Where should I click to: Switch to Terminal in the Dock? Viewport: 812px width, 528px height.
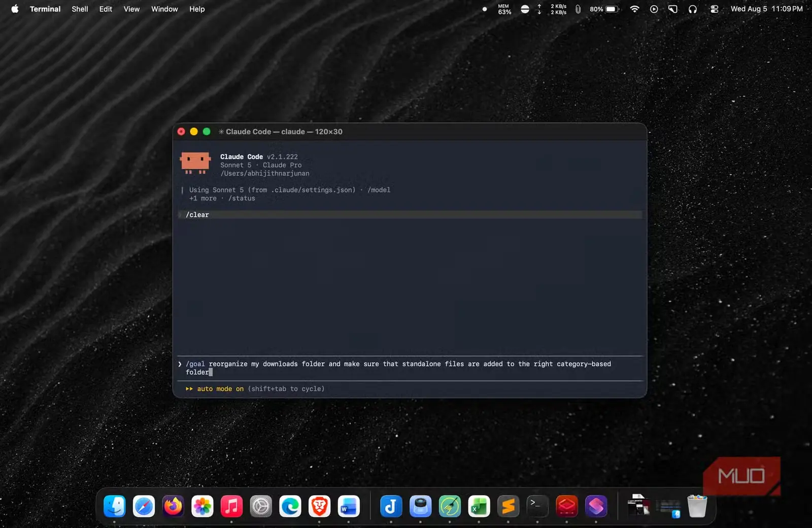(537, 506)
